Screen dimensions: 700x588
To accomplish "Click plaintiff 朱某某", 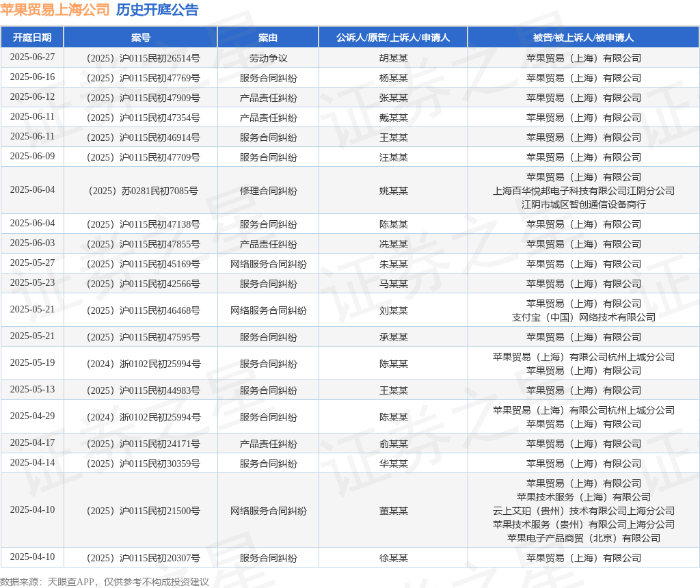I will (x=393, y=264).
